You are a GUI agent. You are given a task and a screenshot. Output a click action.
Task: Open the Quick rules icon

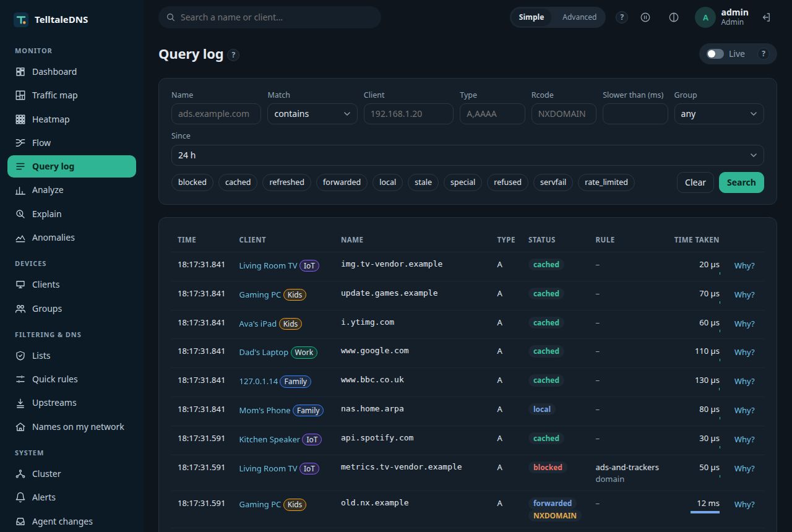point(20,379)
